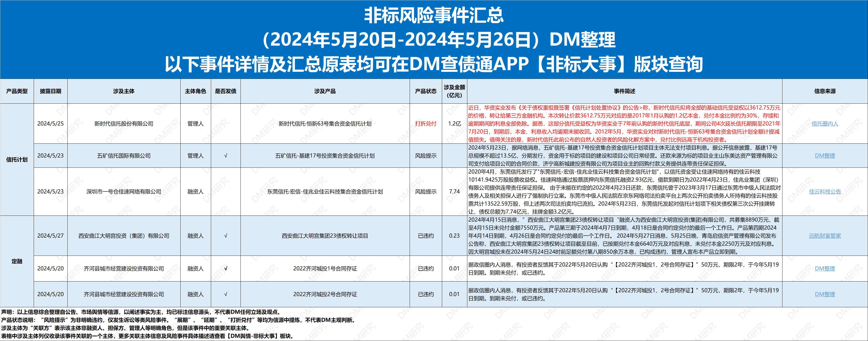Select the 五矿信托-基建17号投资集合资金信托计划 cell

(x=325, y=156)
